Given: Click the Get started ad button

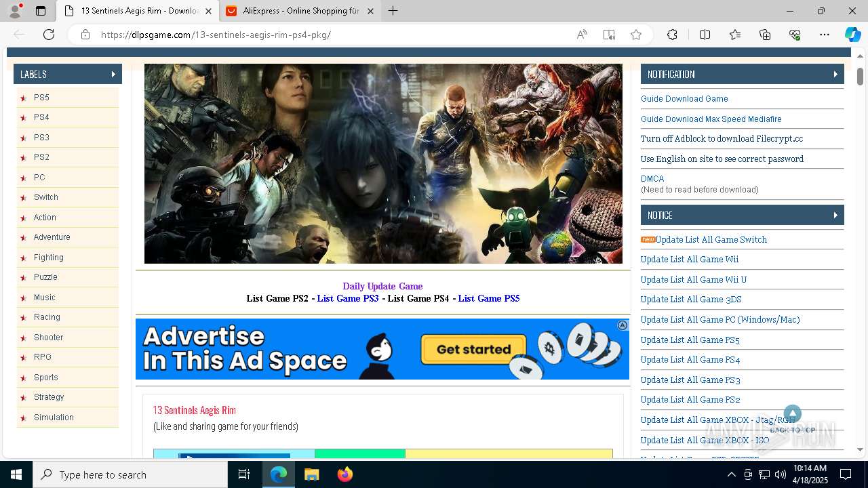Looking at the screenshot, I should [x=473, y=350].
